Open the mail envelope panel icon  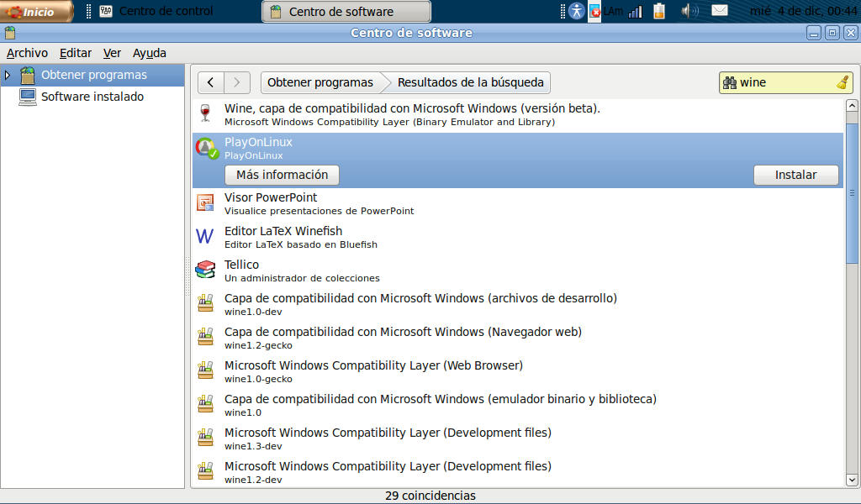(720, 10)
